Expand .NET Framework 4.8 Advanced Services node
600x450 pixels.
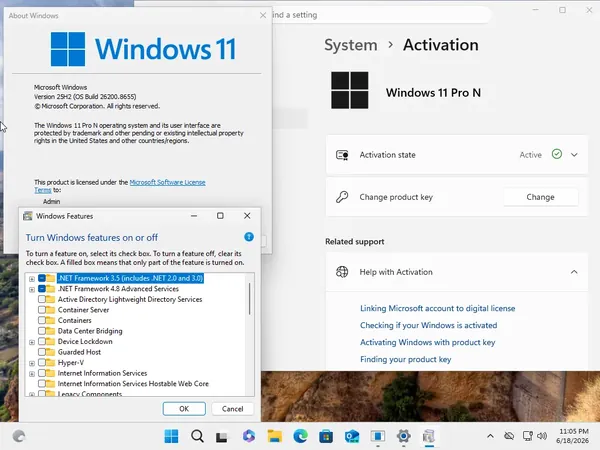tap(32, 289)
